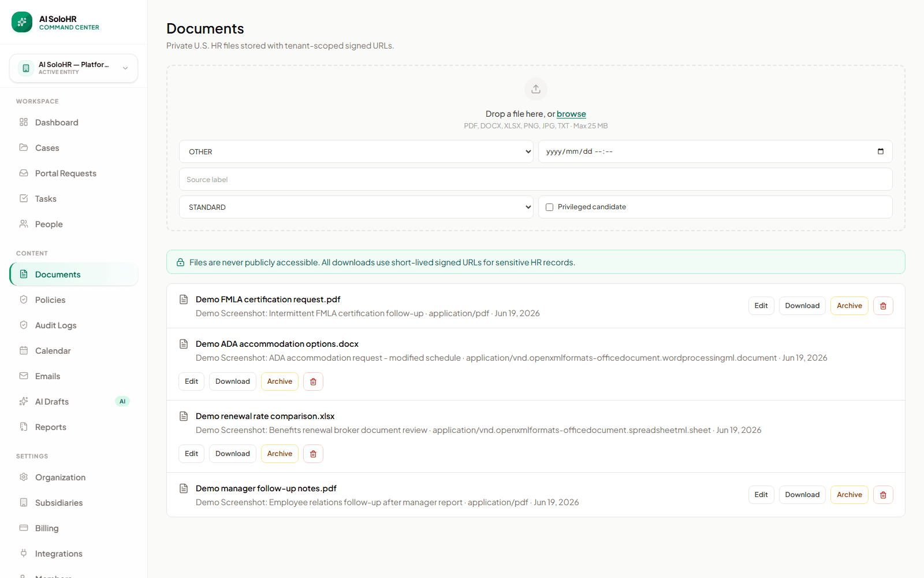Click file icon beside Demo renewal rate comparison.xlsx
The height and width of the screenshot is (578, 924).
pos(184,416)
